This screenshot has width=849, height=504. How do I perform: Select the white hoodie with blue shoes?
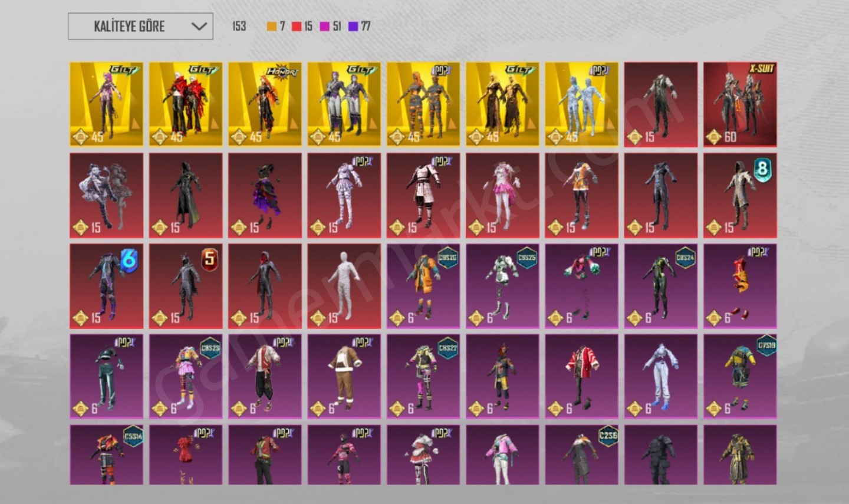pyautogui.click(x=661, y=377)
